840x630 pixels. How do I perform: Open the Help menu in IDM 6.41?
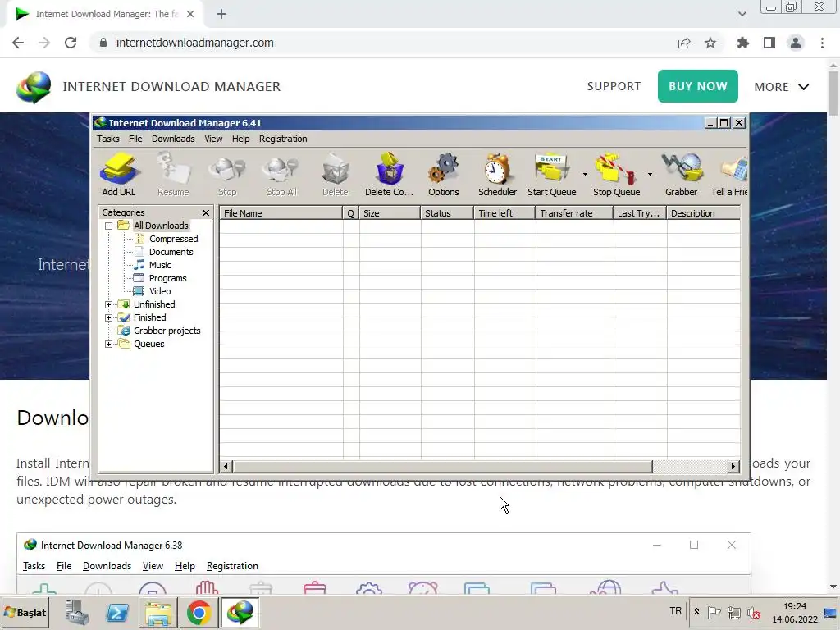click(x=240, y=139)
